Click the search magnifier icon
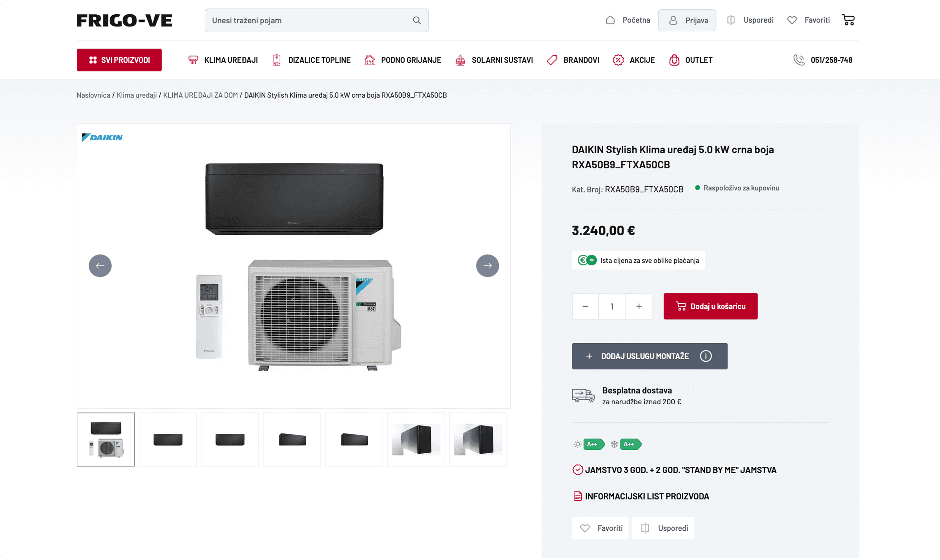940x560 pixels. (416, 20)
